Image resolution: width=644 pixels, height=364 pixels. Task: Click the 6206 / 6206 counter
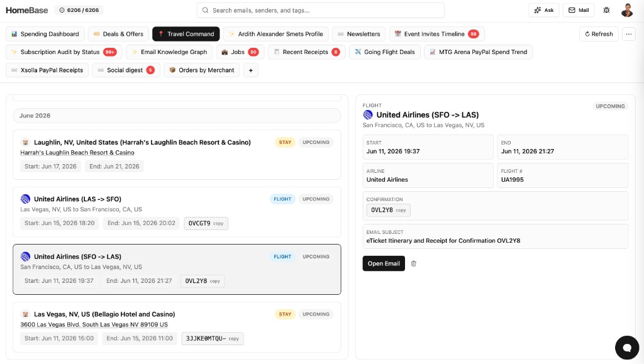79,10
